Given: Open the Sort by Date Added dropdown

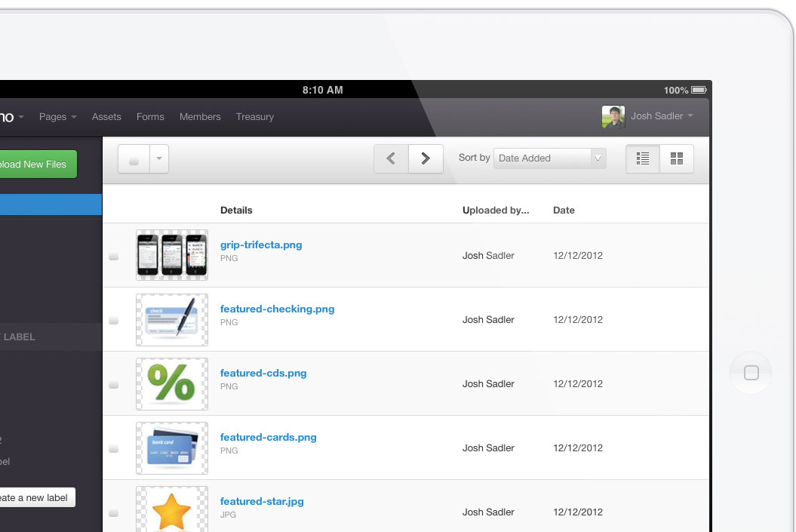Looking at the screenshot, I should click(550, 158).
